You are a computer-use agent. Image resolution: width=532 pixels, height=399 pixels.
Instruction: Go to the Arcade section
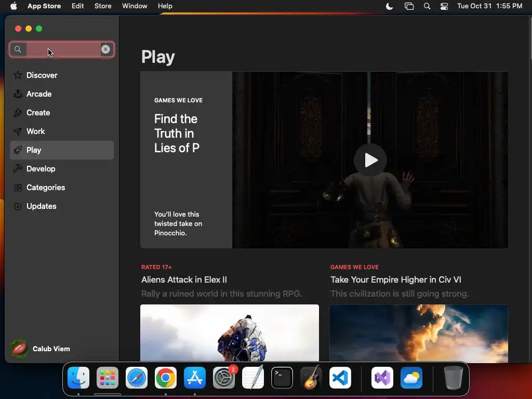(x=62, y=94)
